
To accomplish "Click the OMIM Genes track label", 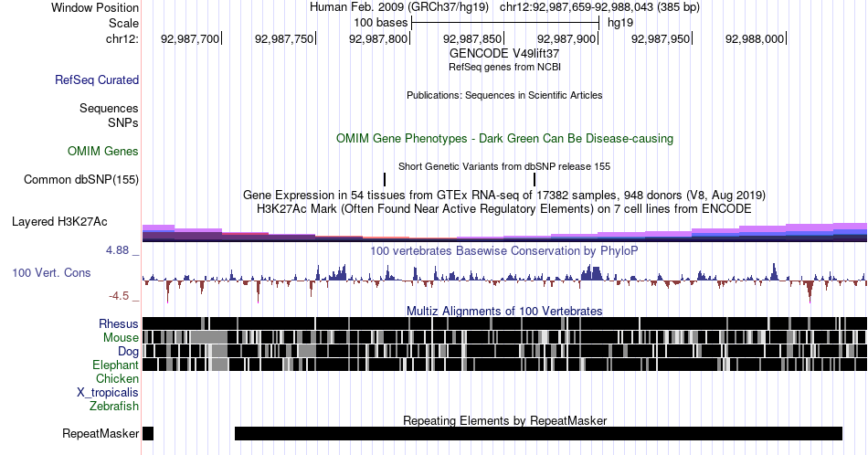I will pyautogui.click(x=103, y=151).
